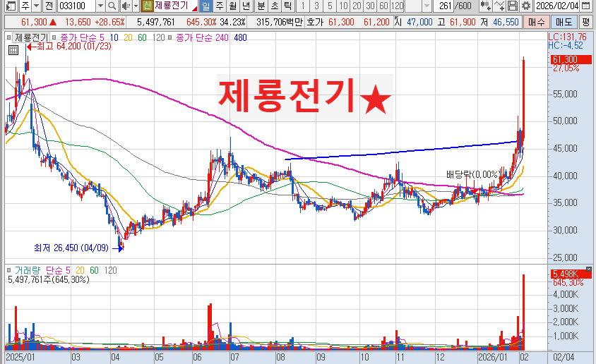Switch to monthly 월 chart period
Screen dimensions: 596x364
coord(232,6)
